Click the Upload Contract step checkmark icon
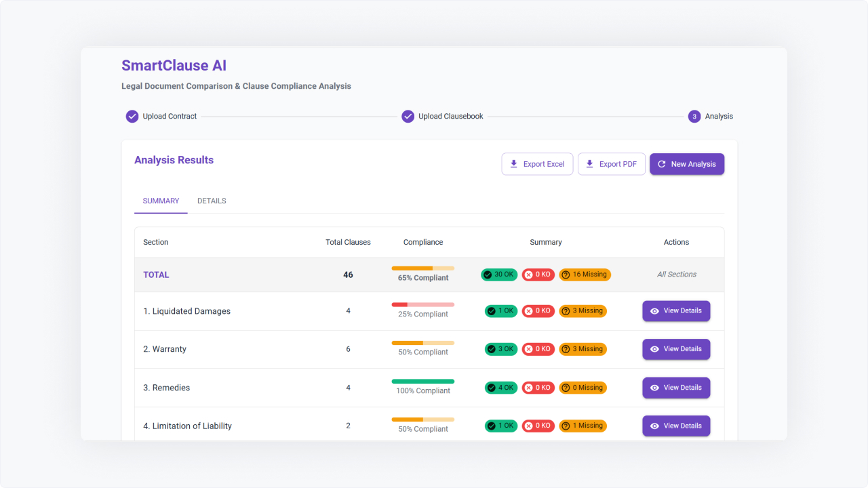Viewport: 868px width, 488px height. point(132,117)
